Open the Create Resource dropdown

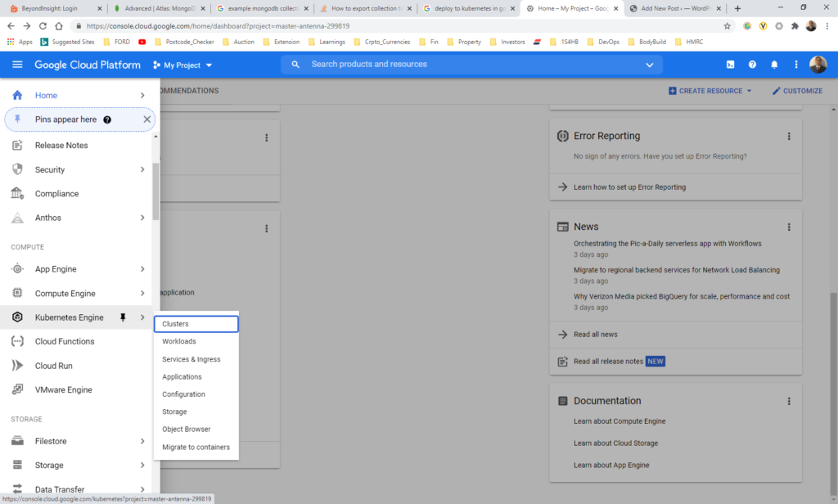tap(710, 91)
